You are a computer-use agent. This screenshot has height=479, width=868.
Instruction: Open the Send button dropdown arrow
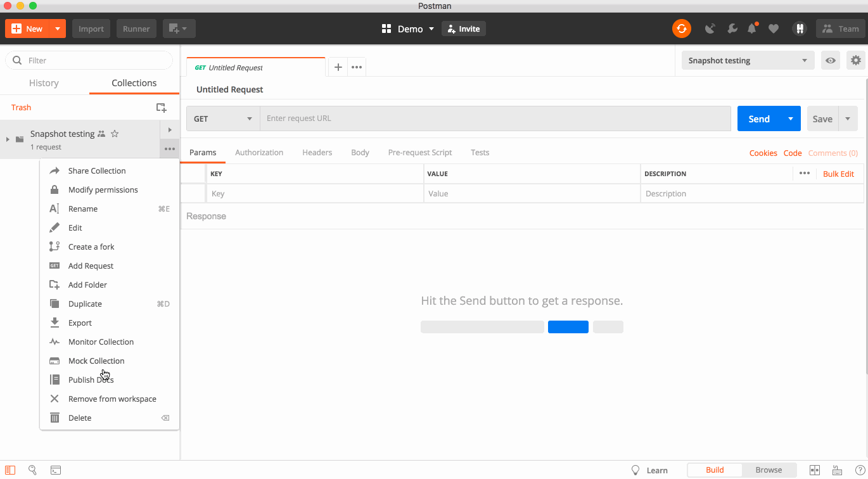pos(791,118)
